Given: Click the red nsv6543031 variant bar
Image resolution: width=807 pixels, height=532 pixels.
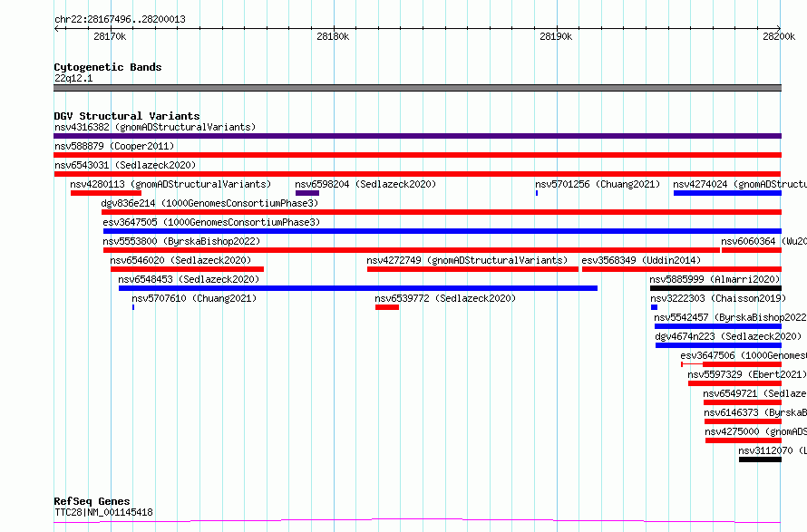Looking at the screenshot, I should pyautogui.click(x=417, y=174).
